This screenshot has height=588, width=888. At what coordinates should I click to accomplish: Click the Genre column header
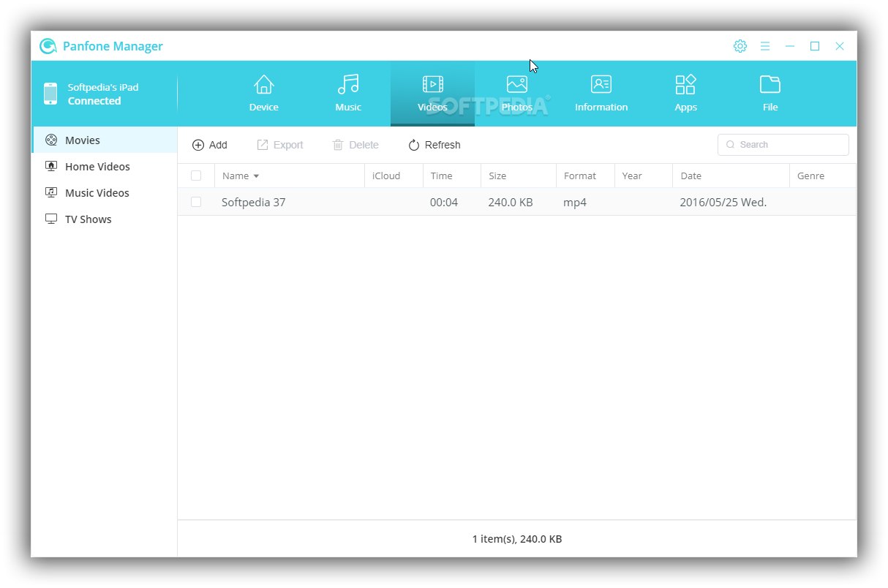pos(823,176)
